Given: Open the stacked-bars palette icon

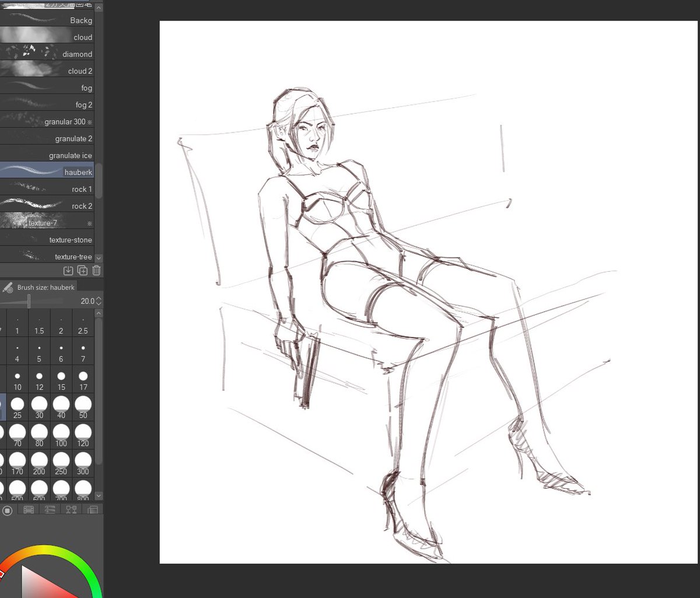Looking at the screenshot, I should point(50,510).
